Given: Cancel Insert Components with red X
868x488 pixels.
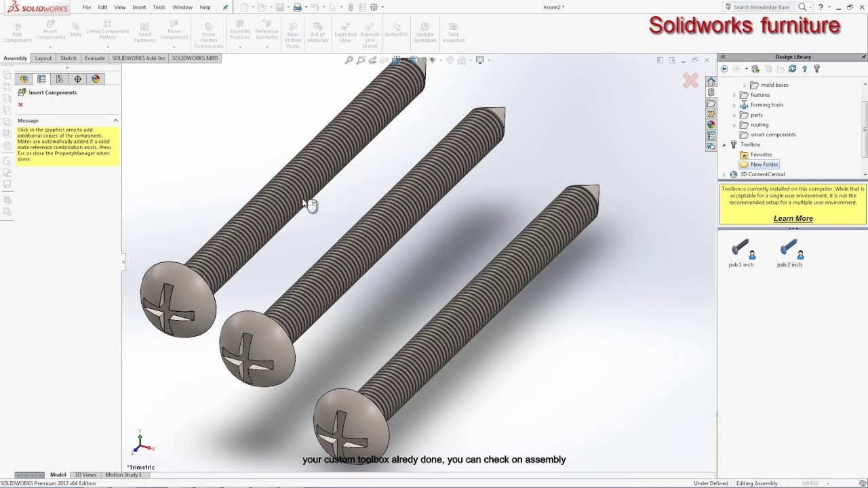Looking at the screenshot, I should click(x=20, y=104).
